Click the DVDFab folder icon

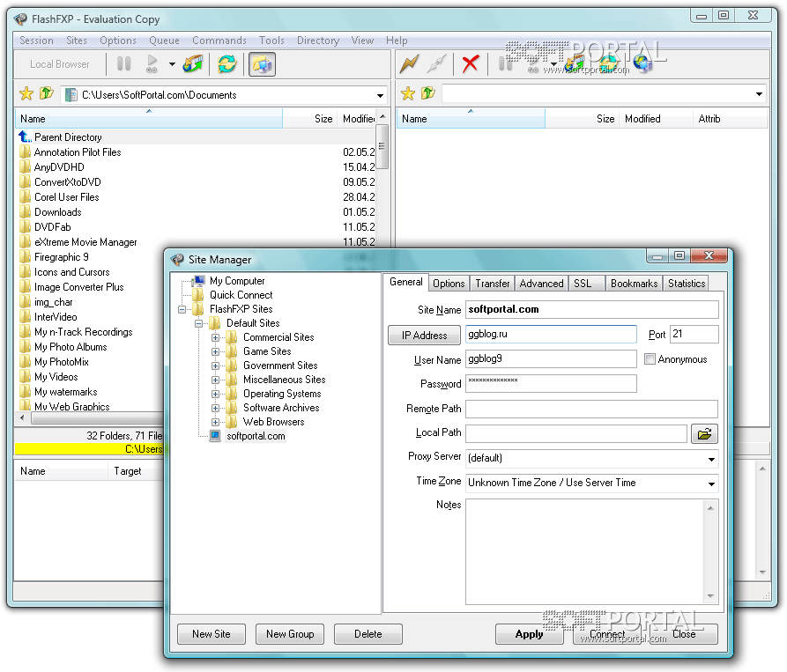pyautogui.click(x=25, y=226)
